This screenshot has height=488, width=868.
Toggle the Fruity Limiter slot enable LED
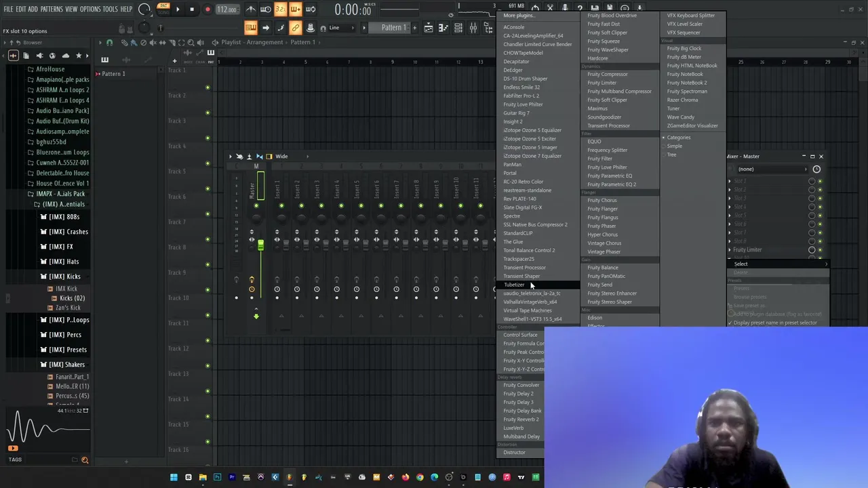tap(820, 250)
